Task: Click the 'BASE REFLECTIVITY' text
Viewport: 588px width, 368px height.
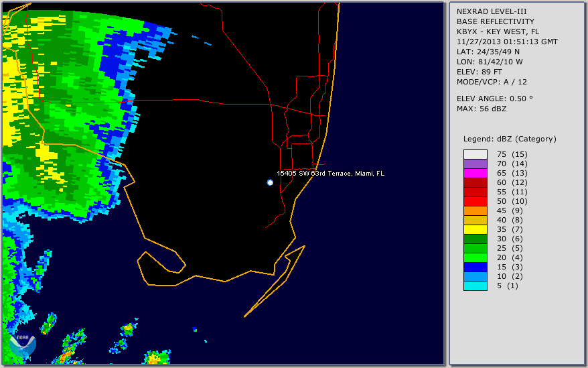Action: [x=496, y=21]
